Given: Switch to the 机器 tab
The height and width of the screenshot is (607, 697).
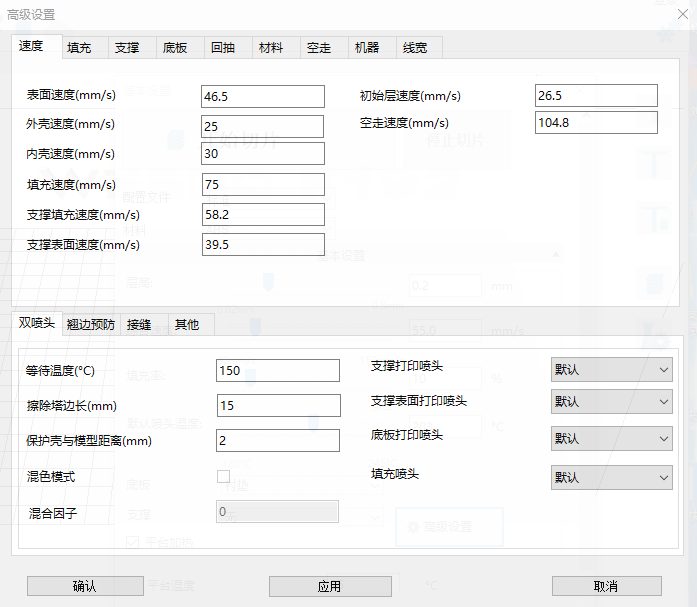Looking at the screenshot, I should pos(367,47).
